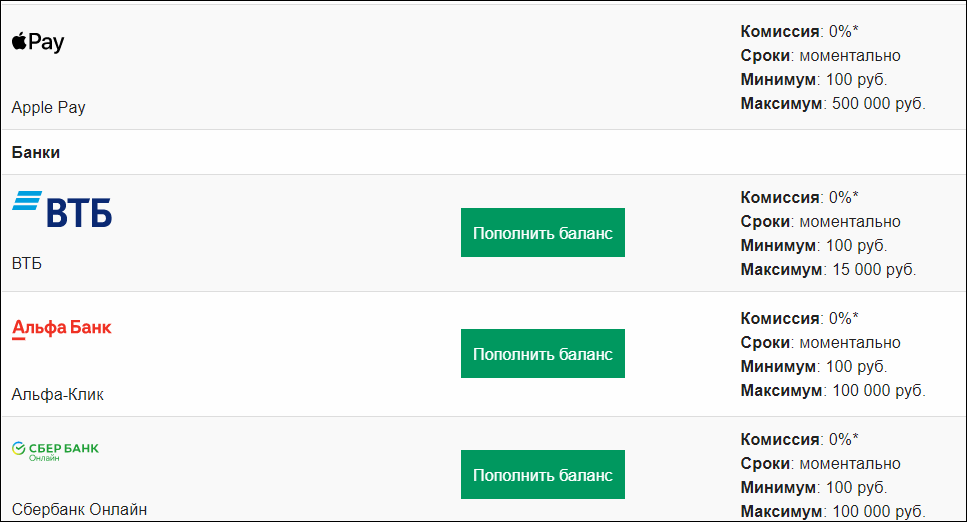Click the VTB bank logo
Viewport: 967px width, 522px height.
pyautogui.click(x=62, y=209)
